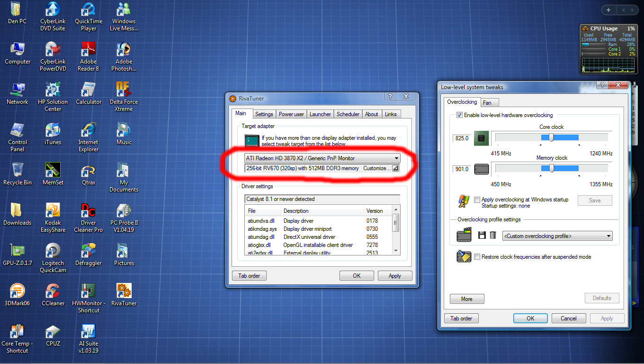
Task: Click the core clock value field 825.0
Action: [462, 138]
